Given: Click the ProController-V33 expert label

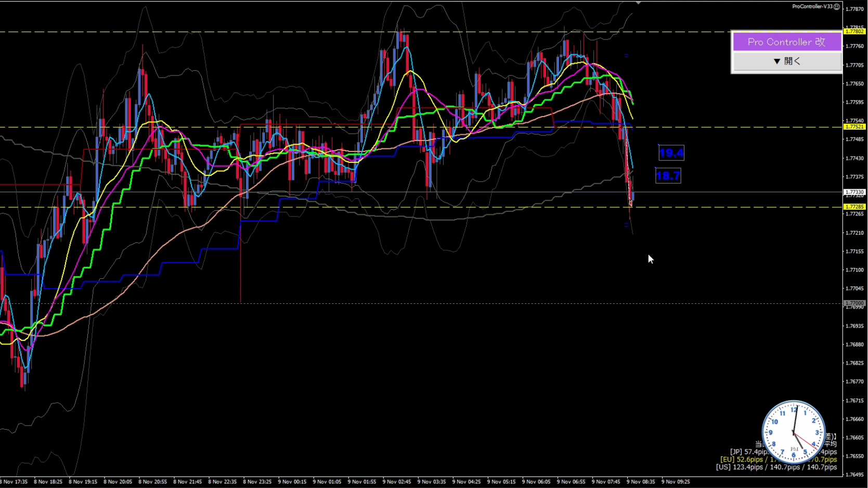Looking at the screenshot, I should tap(812, 7).
